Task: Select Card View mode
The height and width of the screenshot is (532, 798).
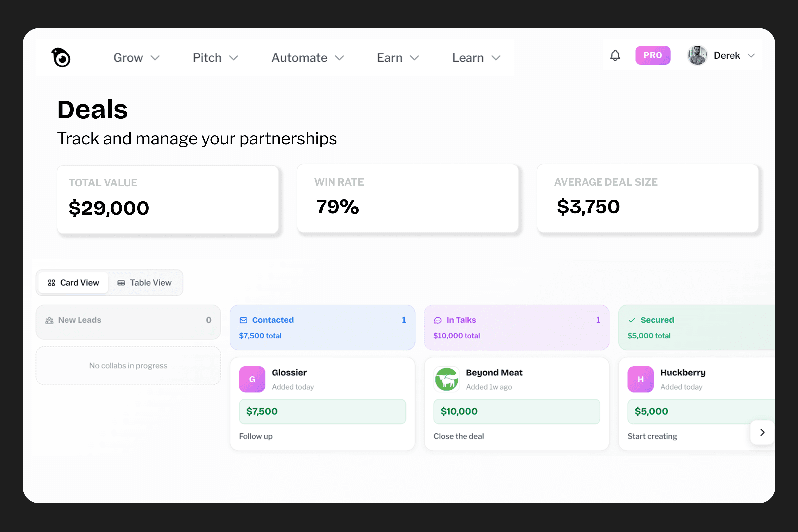Action: pos(72,282)
